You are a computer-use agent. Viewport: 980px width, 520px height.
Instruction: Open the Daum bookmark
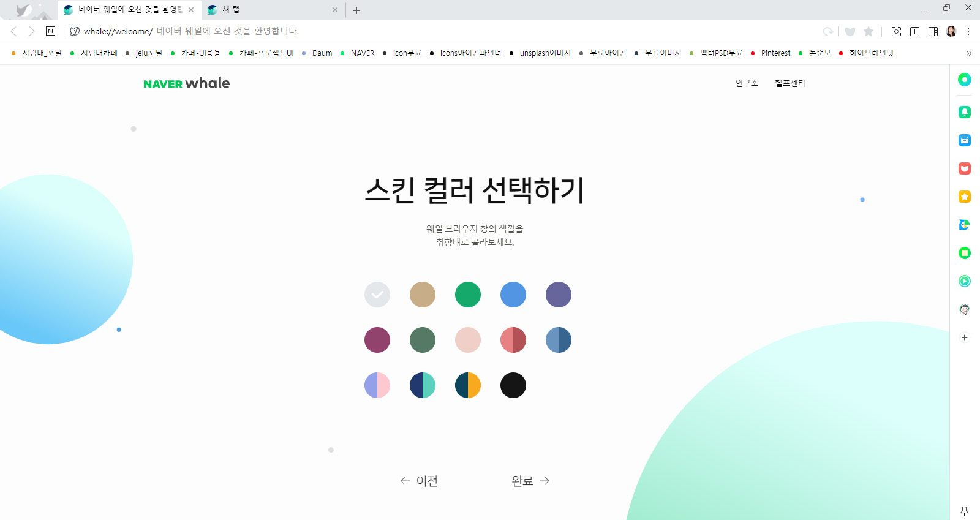click(317, 53)
